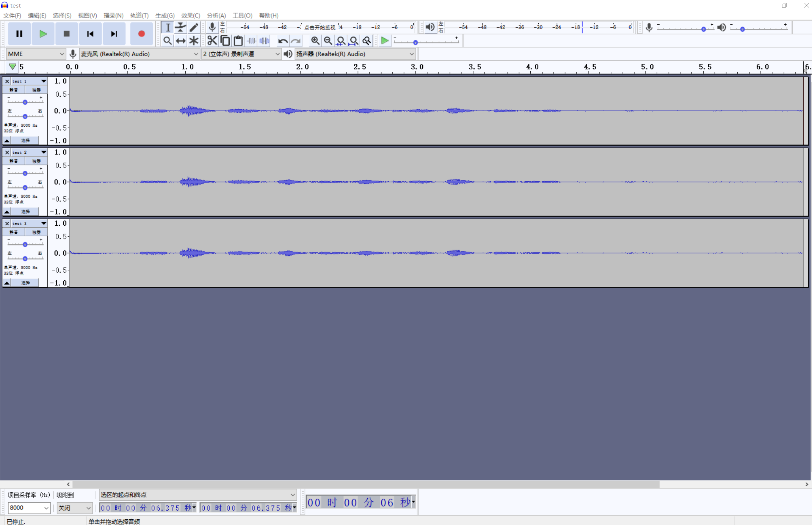Click the test 1 track gain slider

(x=25, y=102)
